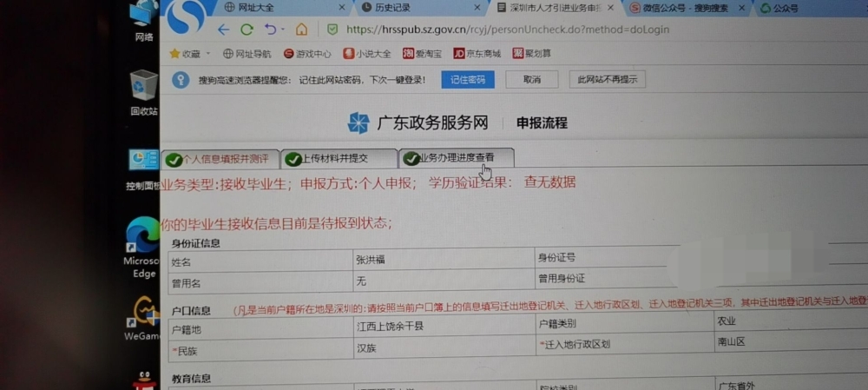This screenshot has width=868, height=390.
Task: Open the 上传材料并提交 step tab
Action: click(x=339, y=158)
